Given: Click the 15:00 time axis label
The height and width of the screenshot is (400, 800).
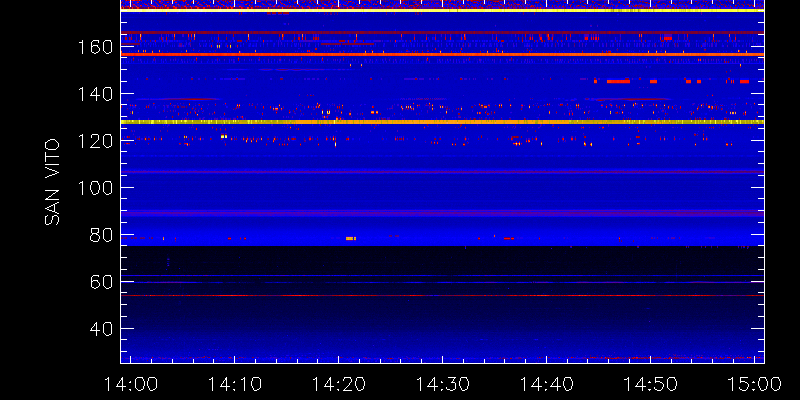Looking at the screenshot, I should pos(755,384).
